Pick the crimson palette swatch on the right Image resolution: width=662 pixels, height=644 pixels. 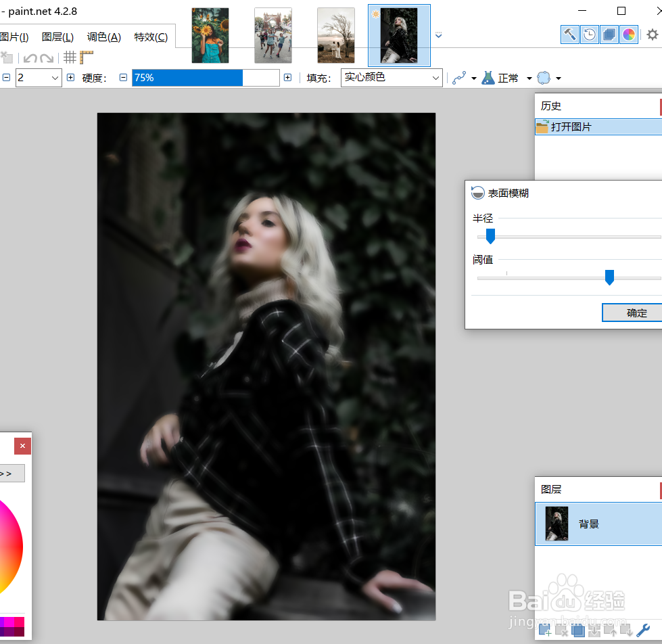pos(20,622)
